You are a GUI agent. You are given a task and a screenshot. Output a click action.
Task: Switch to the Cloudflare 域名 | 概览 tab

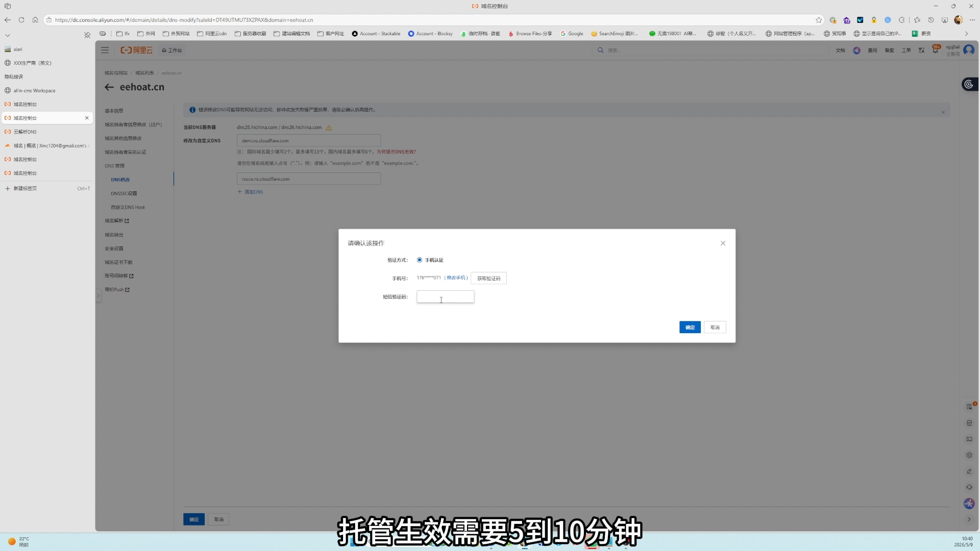click(46, 145)
